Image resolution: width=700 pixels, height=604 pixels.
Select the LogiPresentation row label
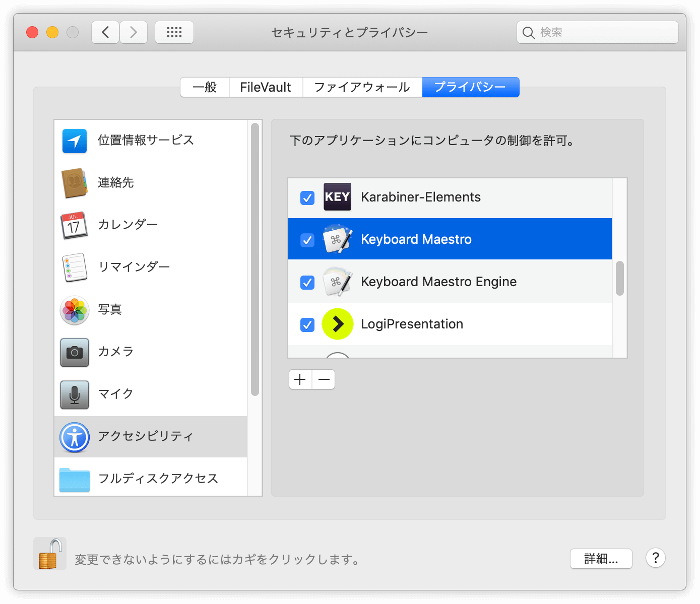coord(412,324)
